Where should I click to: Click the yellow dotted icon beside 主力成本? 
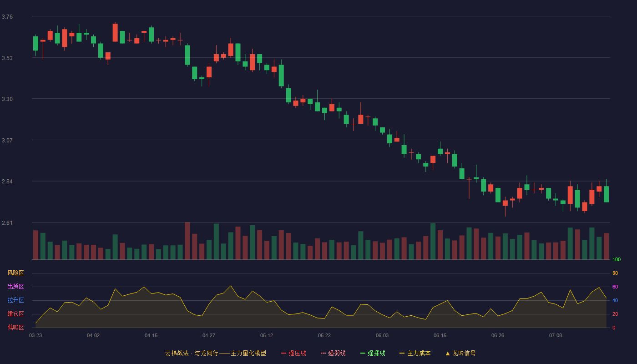click(x=402, y=353)
